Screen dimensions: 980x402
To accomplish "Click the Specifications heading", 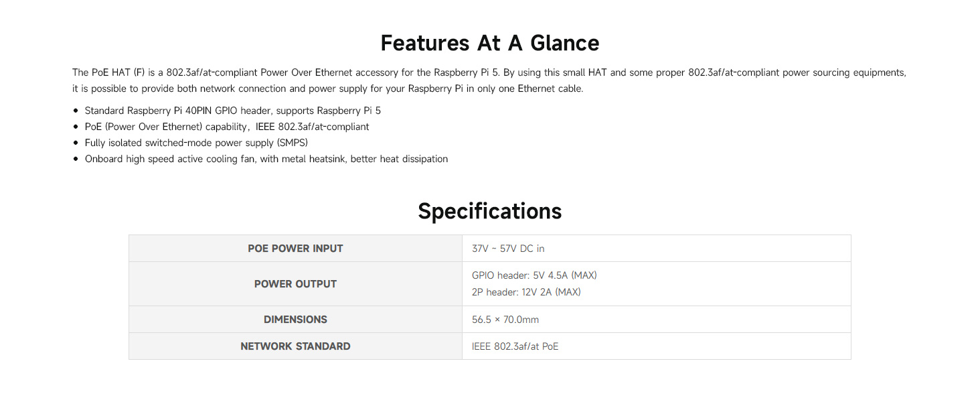I will 490,211.
